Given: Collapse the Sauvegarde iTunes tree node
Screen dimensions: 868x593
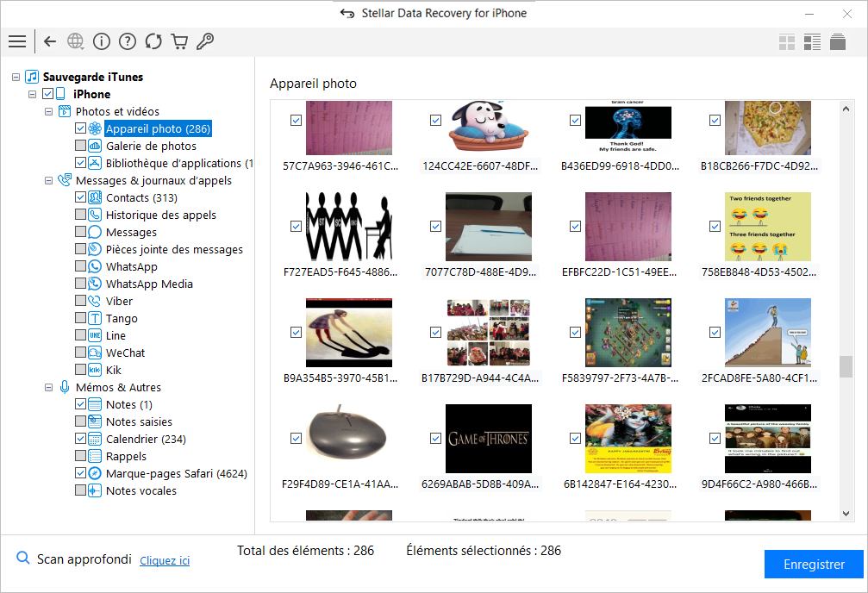Looking at the screenshot, I should pos(16,77).
